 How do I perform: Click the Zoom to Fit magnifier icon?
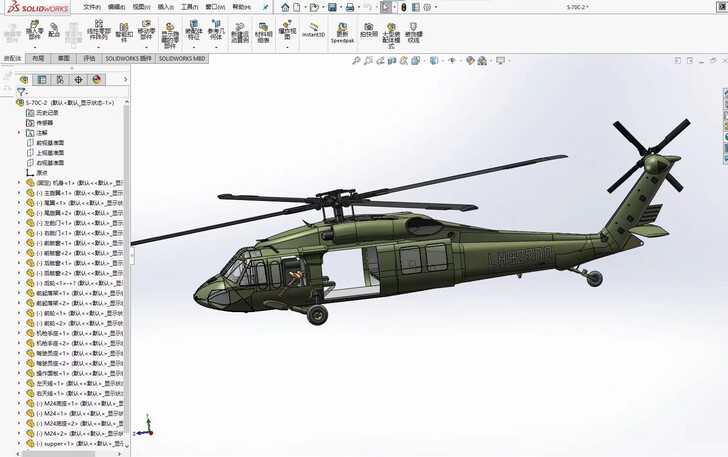coord(357,60)
